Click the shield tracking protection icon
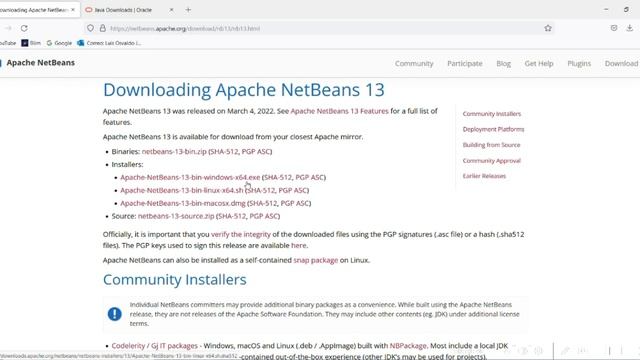Image resolution: width=640 pixels, height=360 pixels. (x=90, y=28)
